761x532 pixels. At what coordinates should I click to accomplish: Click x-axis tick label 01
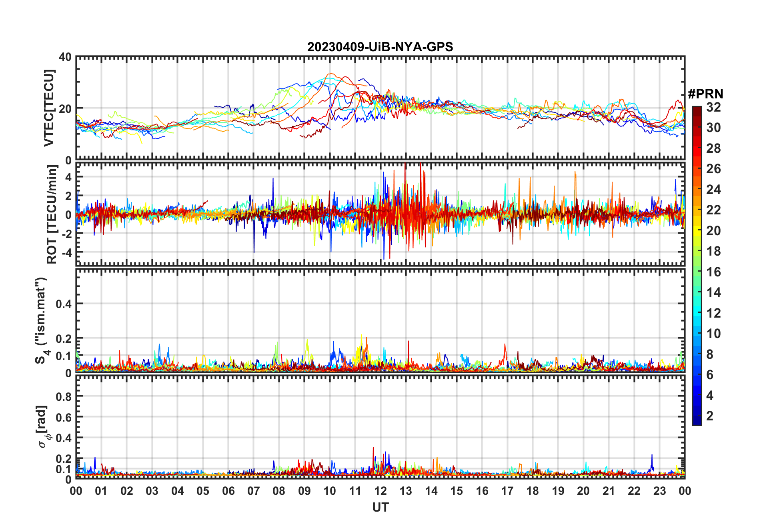(101, 491)
